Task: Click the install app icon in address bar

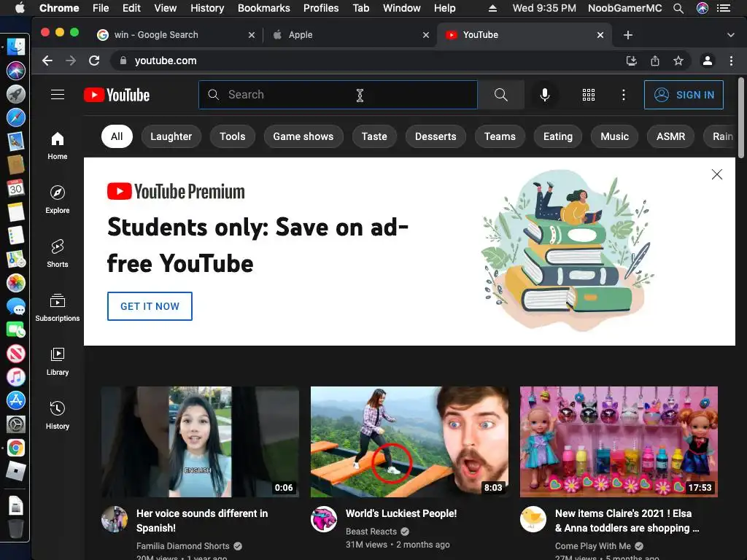Action: [x=631, y=61]
